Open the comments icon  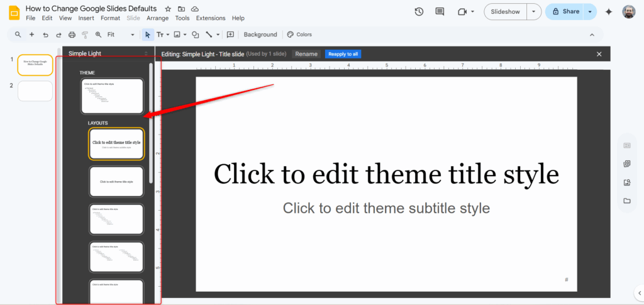point(440,11)
